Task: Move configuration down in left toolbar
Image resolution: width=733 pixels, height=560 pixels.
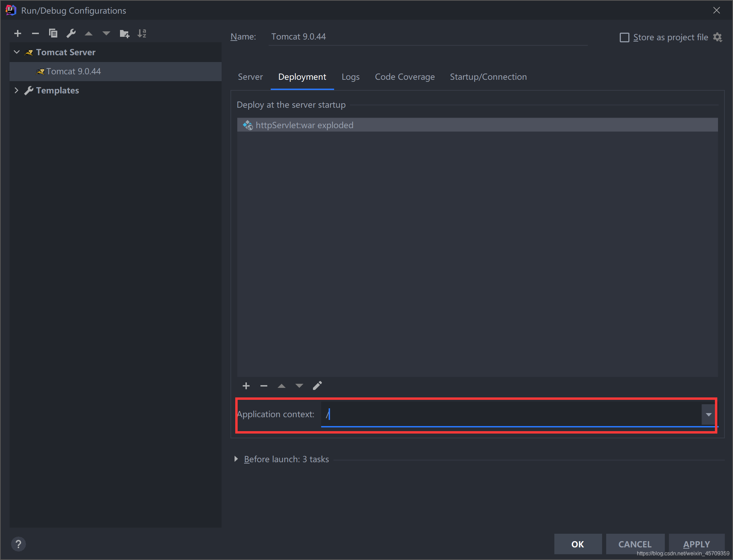Action: point(106,33)
